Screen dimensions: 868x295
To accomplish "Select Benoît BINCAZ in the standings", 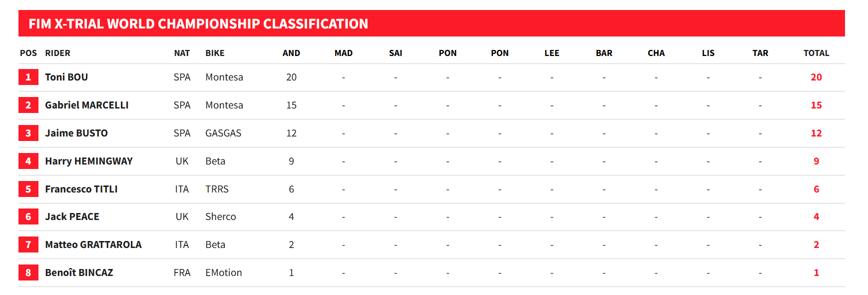I will click(x=79, y=273).
